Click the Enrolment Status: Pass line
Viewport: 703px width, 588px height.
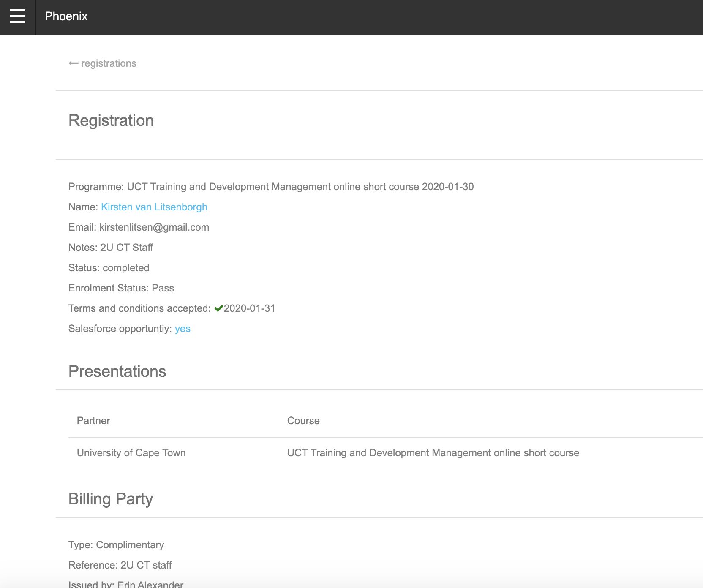[121, 288]
